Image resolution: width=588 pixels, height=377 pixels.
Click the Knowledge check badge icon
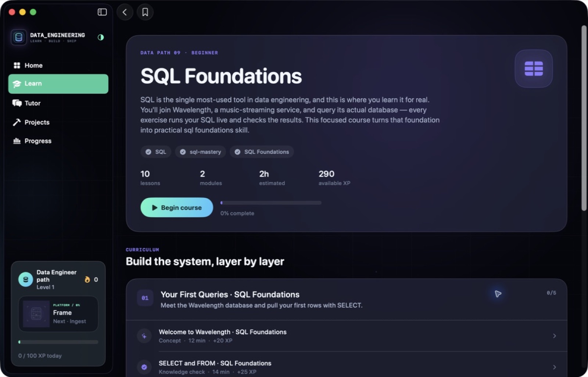tap(144, 367)
